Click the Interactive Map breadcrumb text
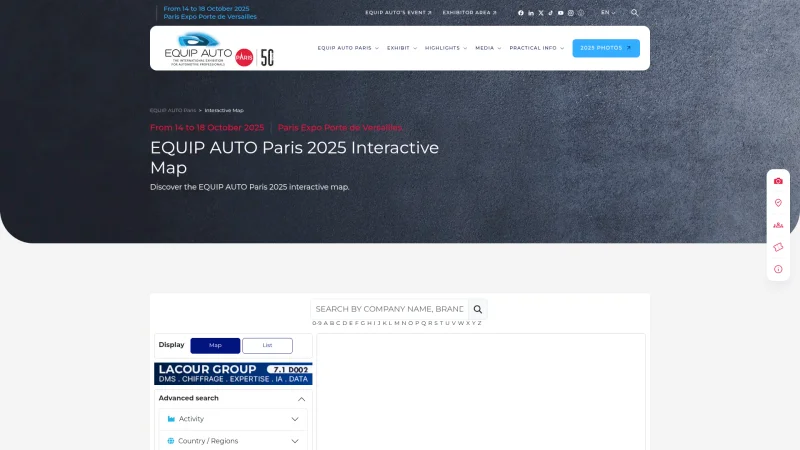800x450 pixels. coord(224,110)
